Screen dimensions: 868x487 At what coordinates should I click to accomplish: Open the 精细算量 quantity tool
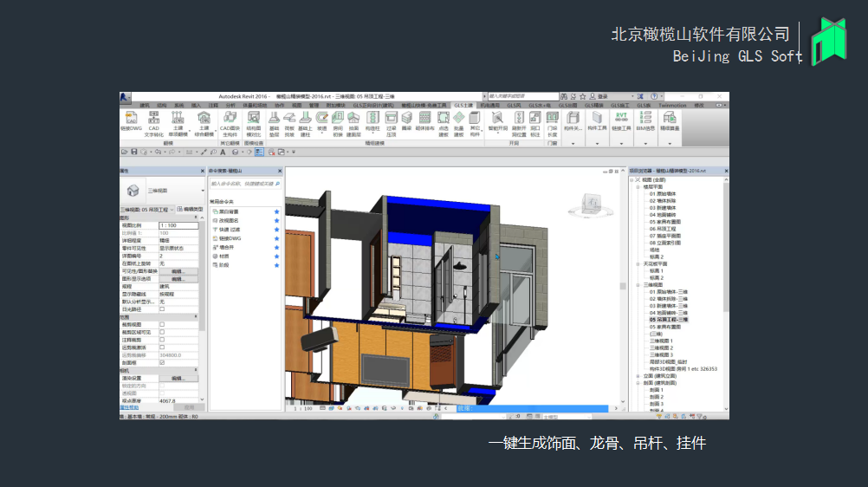pyautogui.click(x=670, y=121)
